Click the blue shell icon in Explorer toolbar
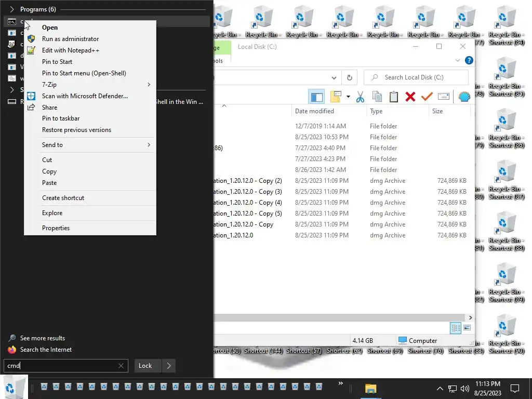Viewport: 532px width, 399px height. pyautogui.click(x=464, y=97)
